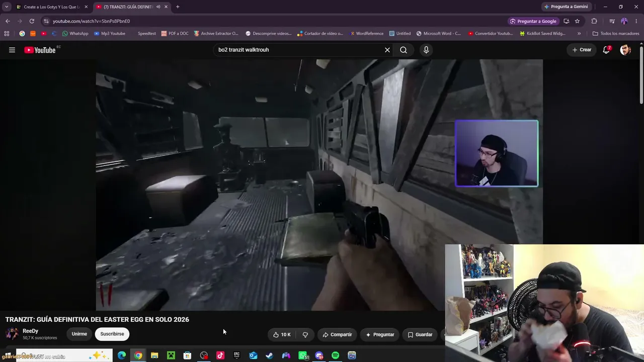Image resolution: width=644 pixels, height=362 pixels.
Task: Open the tab search dropdown arrow
Action: tap(7, 7)
